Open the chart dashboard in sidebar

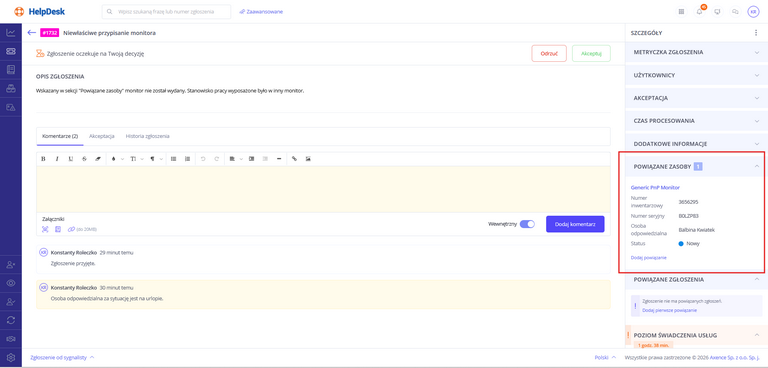pos(11,33)
